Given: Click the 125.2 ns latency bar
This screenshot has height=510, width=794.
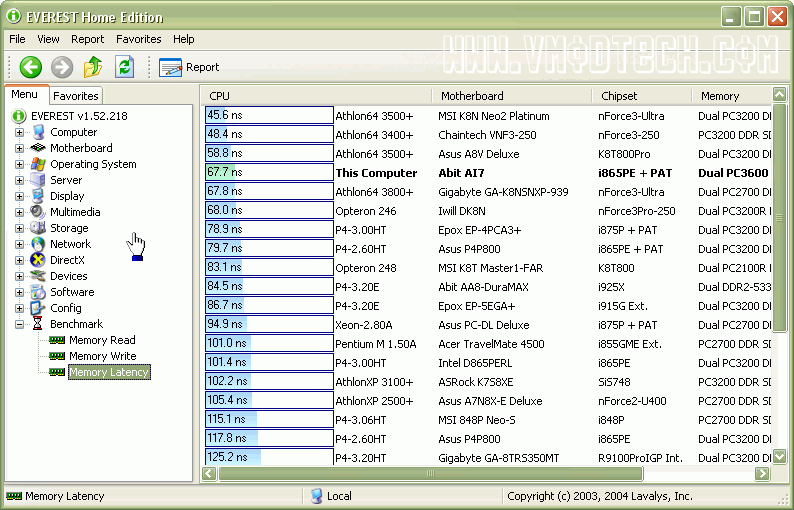Looking at the screenshot, I should click(x=269, y=457).
